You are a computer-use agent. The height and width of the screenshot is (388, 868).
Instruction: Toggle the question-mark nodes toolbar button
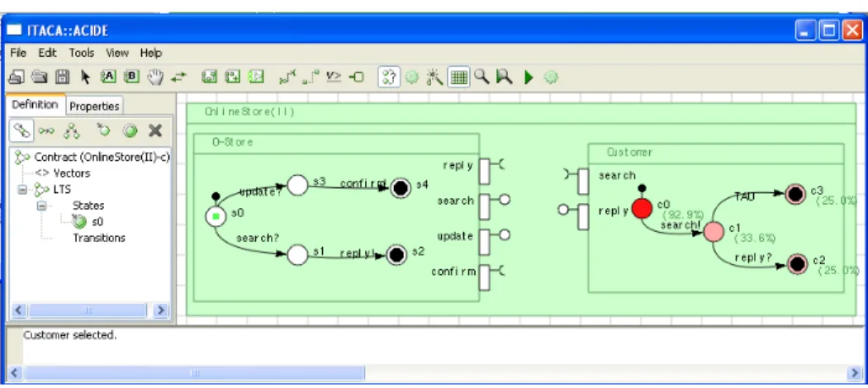point(389,77)
